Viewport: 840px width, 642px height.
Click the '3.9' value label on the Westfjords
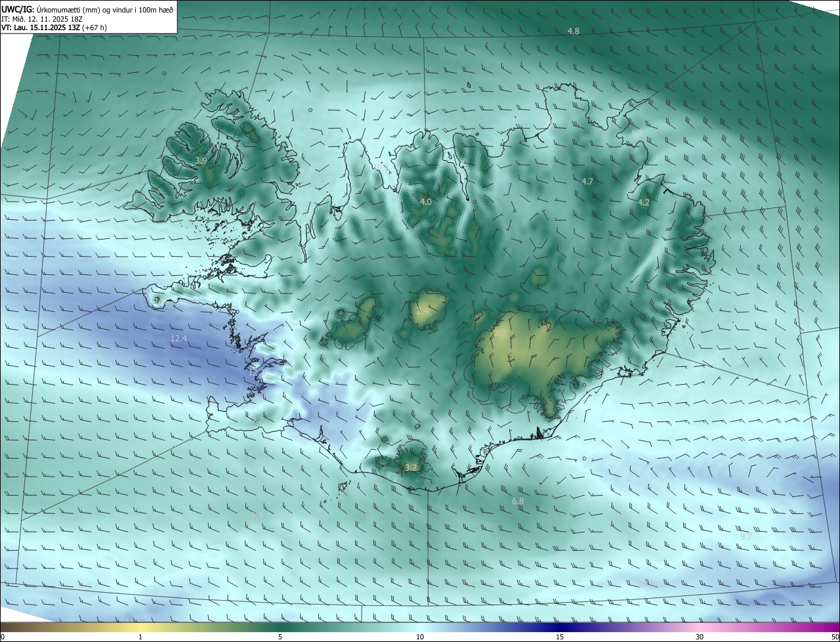coord(201,161)
